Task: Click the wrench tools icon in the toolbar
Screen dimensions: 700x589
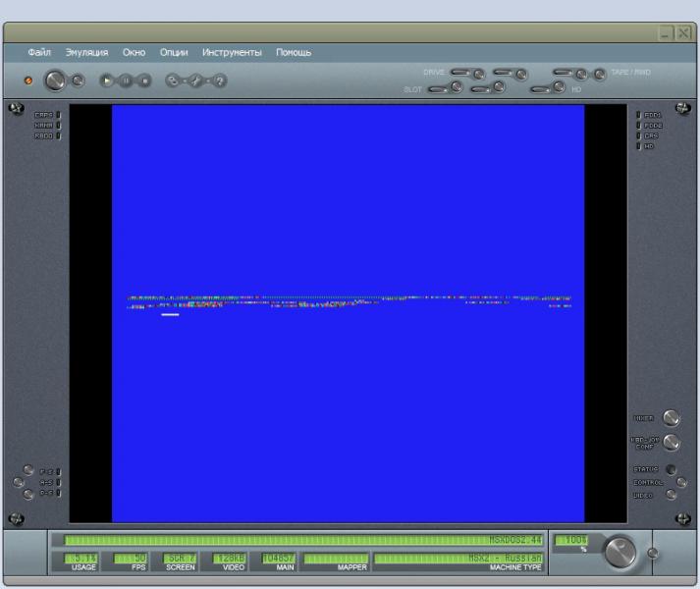Action: tap(196, 81)
